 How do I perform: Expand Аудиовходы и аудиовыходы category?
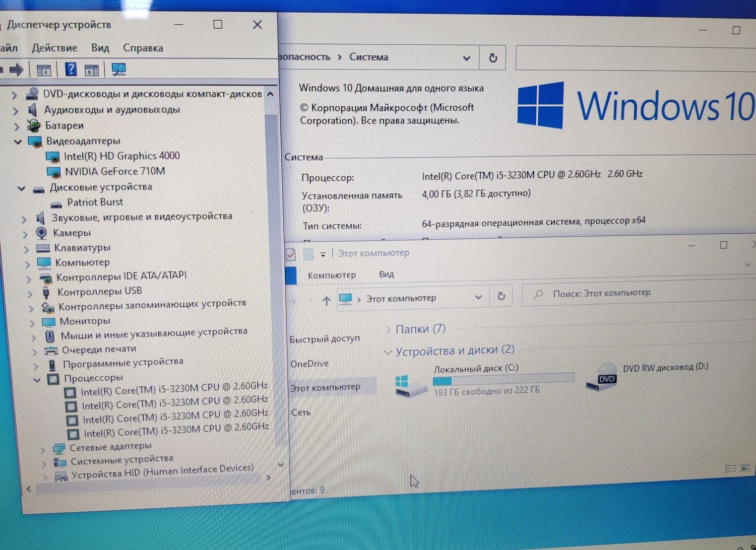point(16,110)
